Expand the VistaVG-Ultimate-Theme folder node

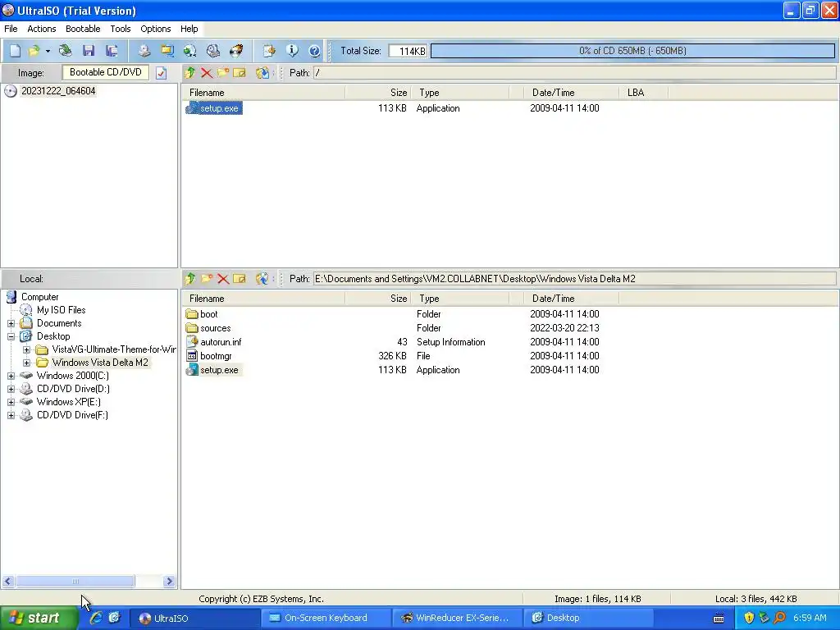pyautogui.click(x=27, y=349)
